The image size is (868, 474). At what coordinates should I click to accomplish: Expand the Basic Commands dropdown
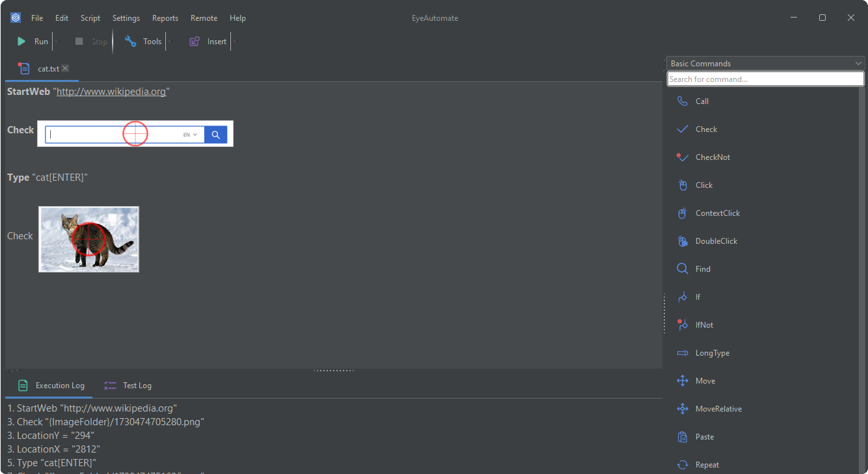[x=858, y=63]
